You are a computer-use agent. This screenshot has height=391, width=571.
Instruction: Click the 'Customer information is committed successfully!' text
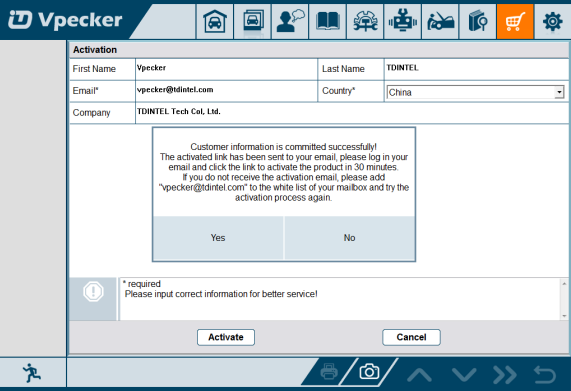[x=283, y=147]
